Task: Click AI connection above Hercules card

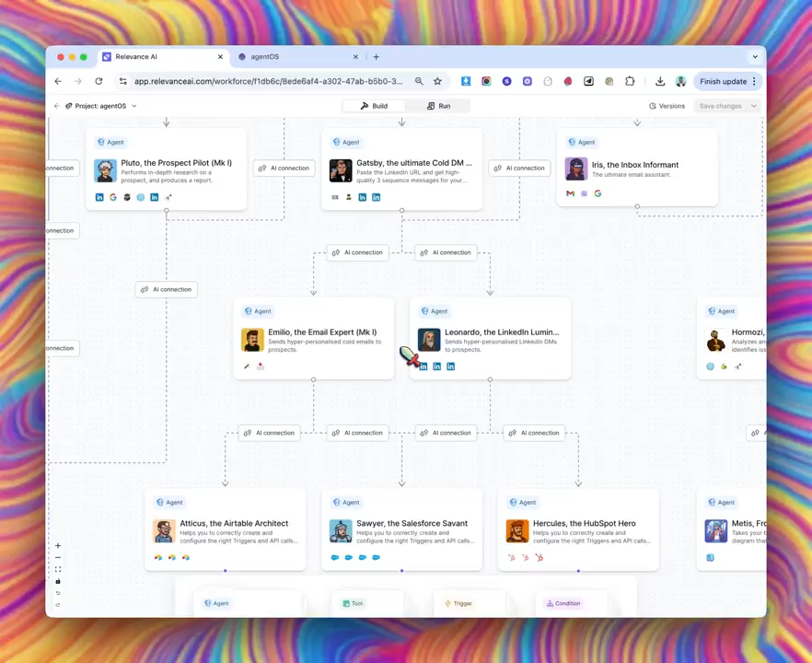Action: [534, 433]
